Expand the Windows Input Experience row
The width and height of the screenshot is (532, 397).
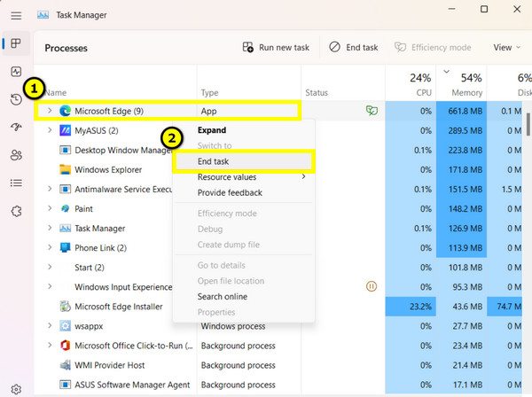pos(50,286)
